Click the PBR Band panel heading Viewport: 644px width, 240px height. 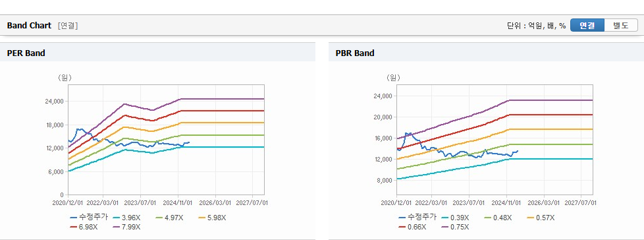pyautogui.click(x=355, y=53)
